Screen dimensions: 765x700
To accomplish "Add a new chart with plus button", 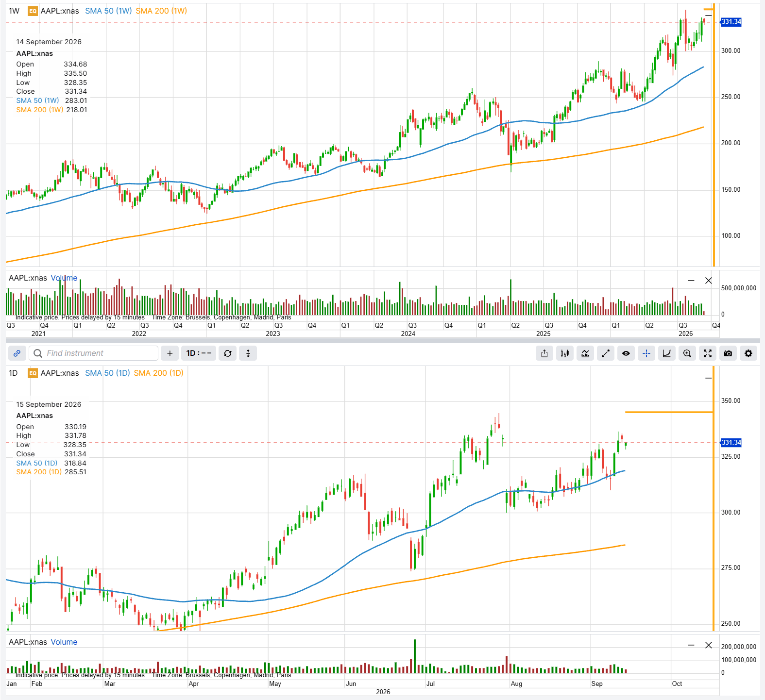I will (x=170, y=353).
